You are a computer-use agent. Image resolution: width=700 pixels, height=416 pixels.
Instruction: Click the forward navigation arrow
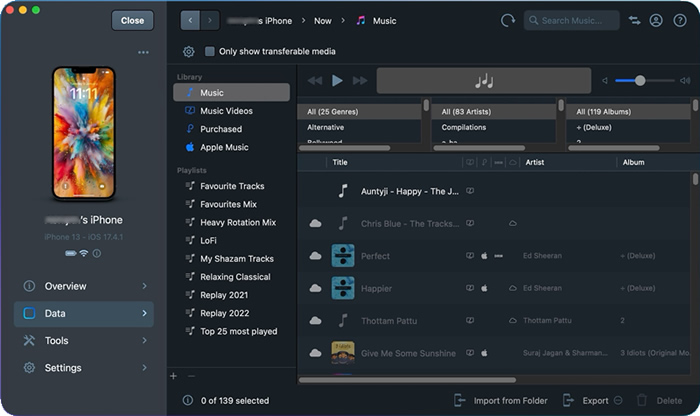coord(210,21)
